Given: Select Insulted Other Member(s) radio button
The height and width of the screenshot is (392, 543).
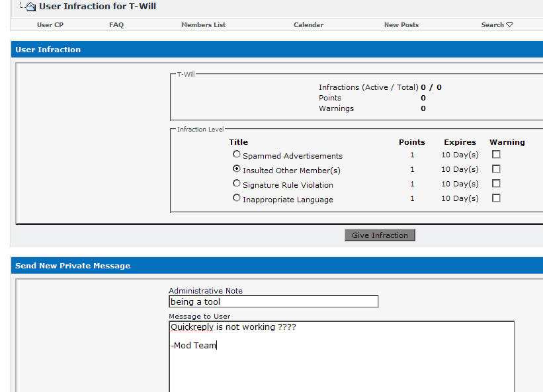Looking at the screenshot, I should coord(237,169).
